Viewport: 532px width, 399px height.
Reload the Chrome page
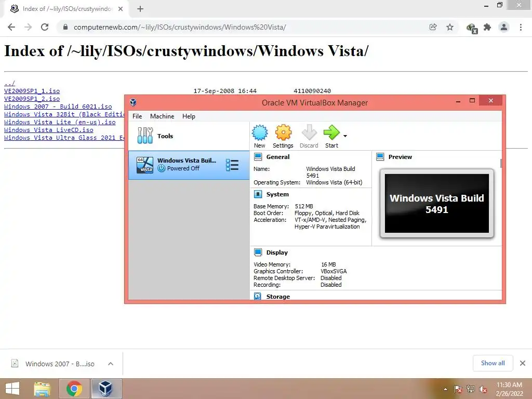pyautogui.click(x=45, y=27)
